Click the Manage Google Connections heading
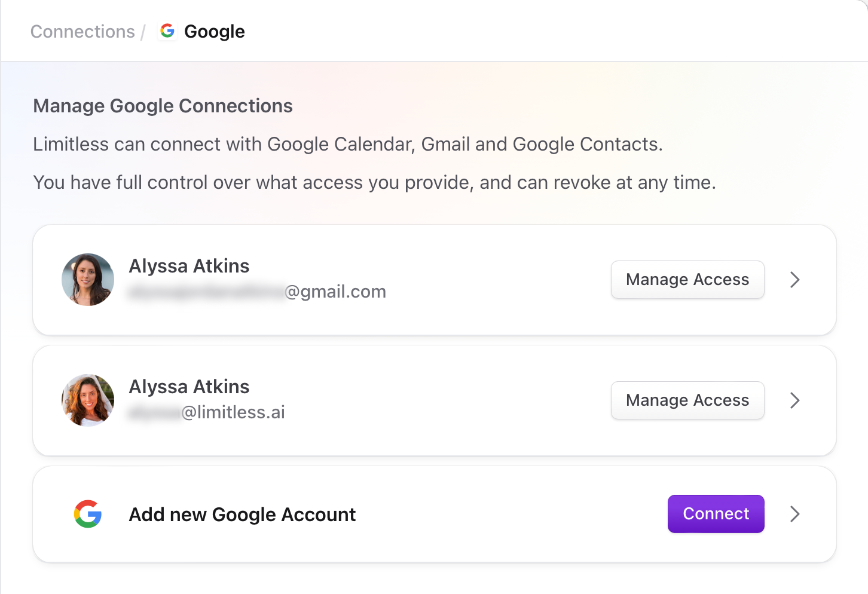 [163, 106]
